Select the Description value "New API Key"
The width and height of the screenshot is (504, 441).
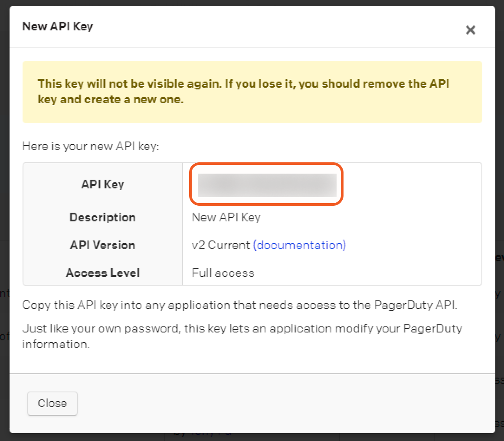click(226, 217)
